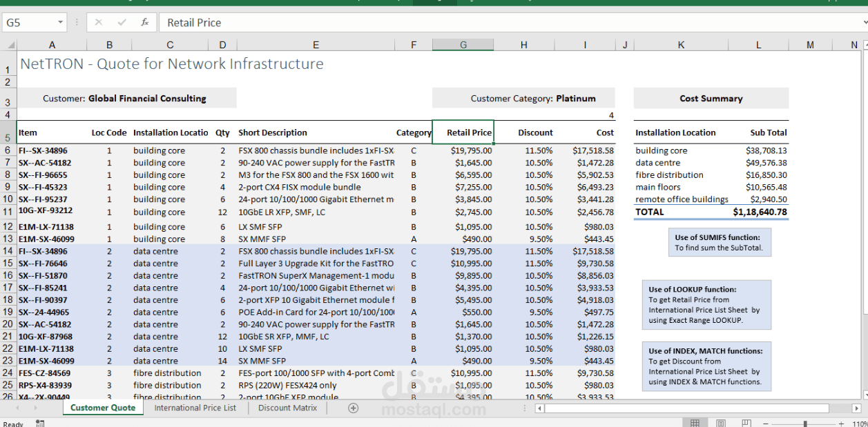Open the International Price List sheet tab

195,408
